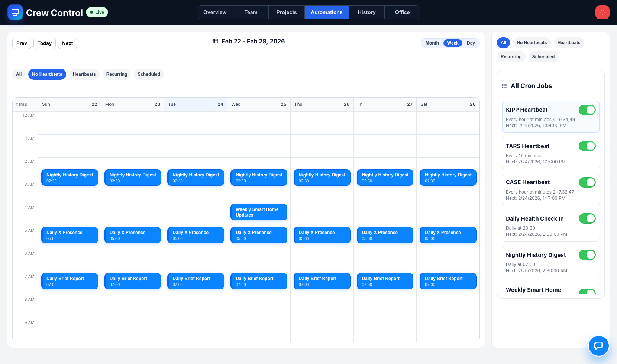Disable the CASE Heartbeat switch
This screenshot has width=617, height=364.
587,182
